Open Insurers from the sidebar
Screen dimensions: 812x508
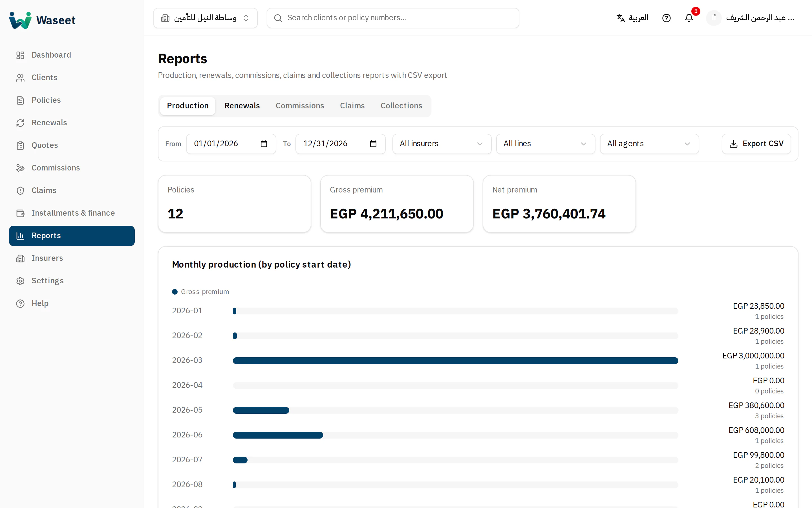[x=72, y=258]
